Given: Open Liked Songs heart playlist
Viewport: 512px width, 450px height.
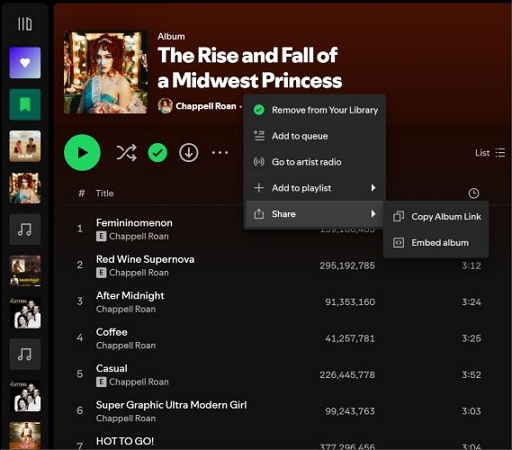Looking at the screenshot, I should tap(25, 63).
